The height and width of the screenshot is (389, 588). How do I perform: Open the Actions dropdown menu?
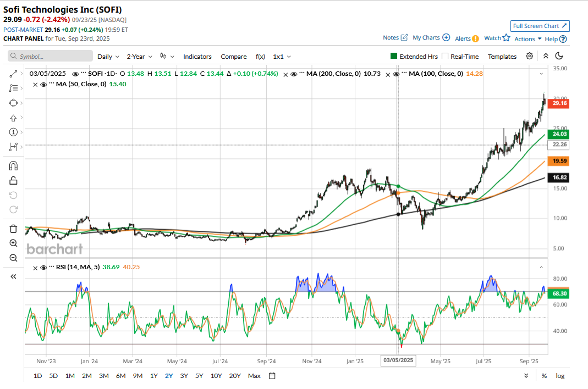(528, 38)
